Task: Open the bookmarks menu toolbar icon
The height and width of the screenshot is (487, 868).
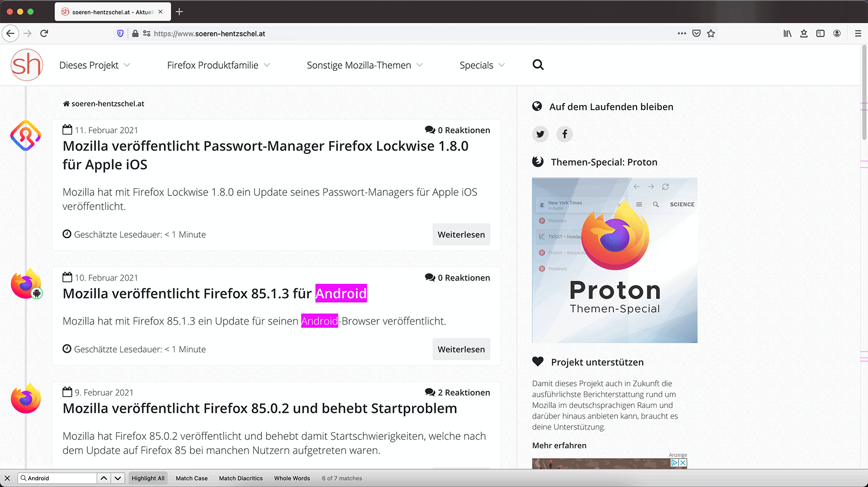Action: [x=804, y=34]
